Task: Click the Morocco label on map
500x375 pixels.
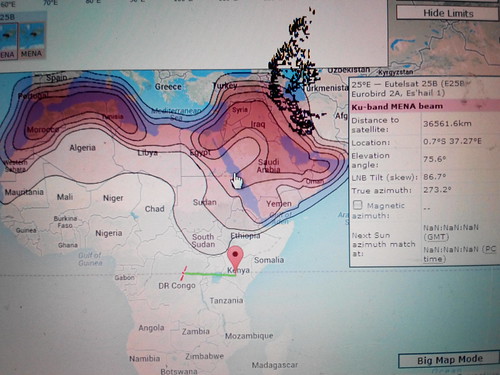Action: (x=43, y=129)
